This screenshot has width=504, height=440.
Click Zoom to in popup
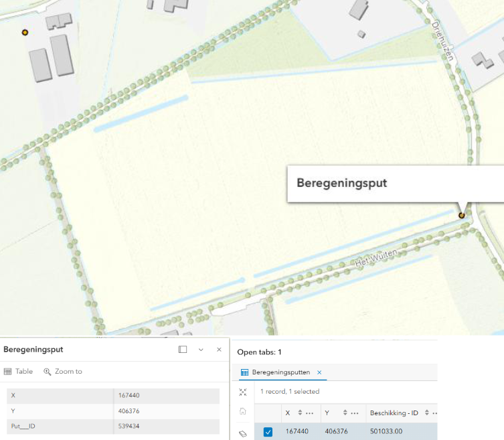[63, 371]
